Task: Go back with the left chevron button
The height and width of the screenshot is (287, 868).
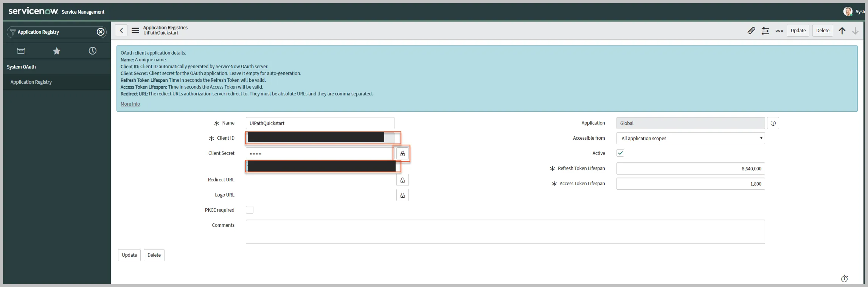Action: click(121, 31)
